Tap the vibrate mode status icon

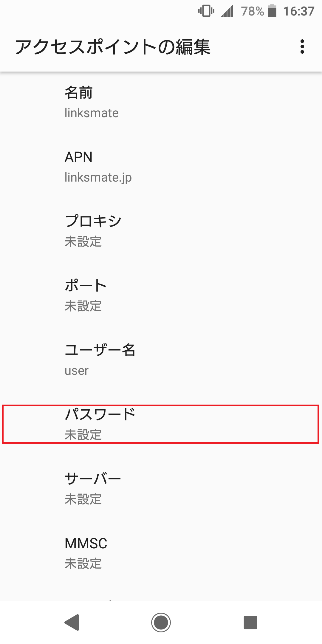click(x=206, y=11)
